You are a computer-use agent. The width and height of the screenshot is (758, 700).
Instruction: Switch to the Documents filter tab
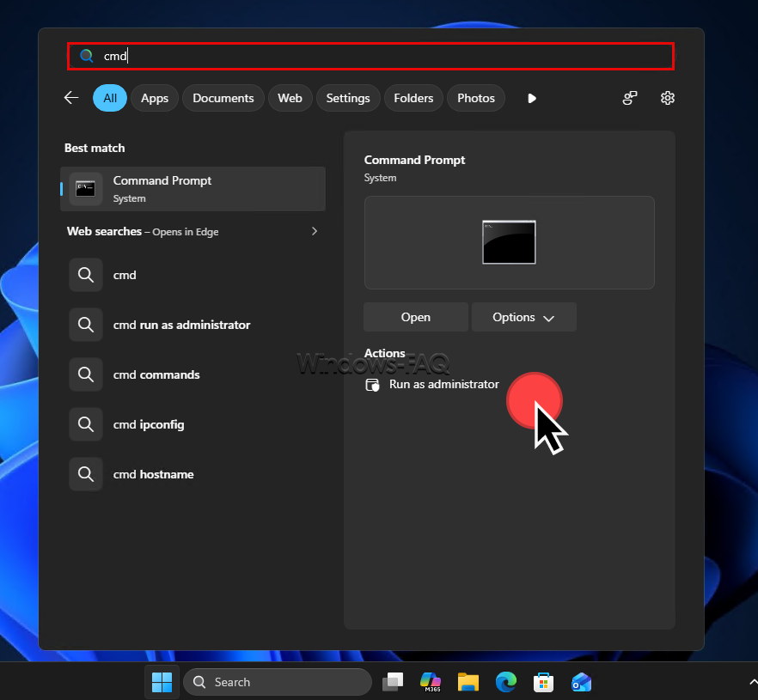click(223, 98)
